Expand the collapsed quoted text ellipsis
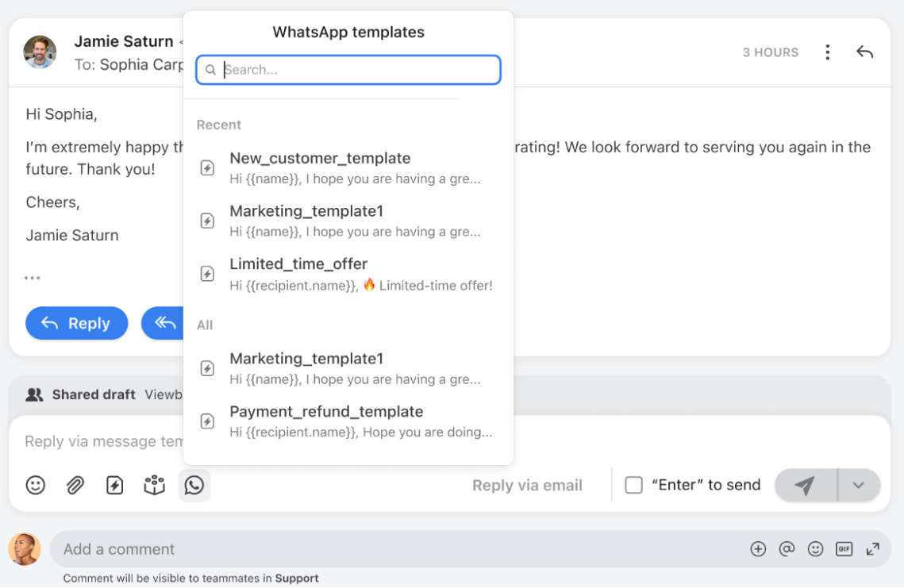The image size is (904, 588). pyautogui.click(x=33, y=278)
